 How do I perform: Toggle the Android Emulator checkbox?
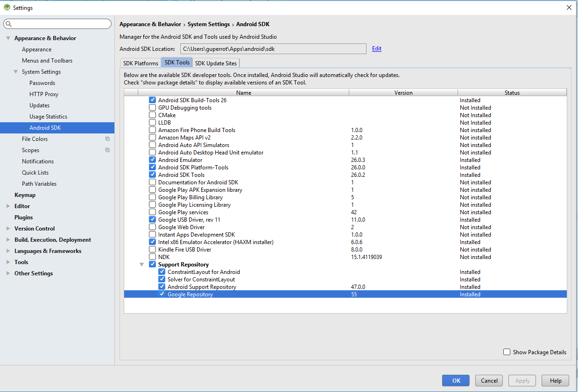coord(152,160)
